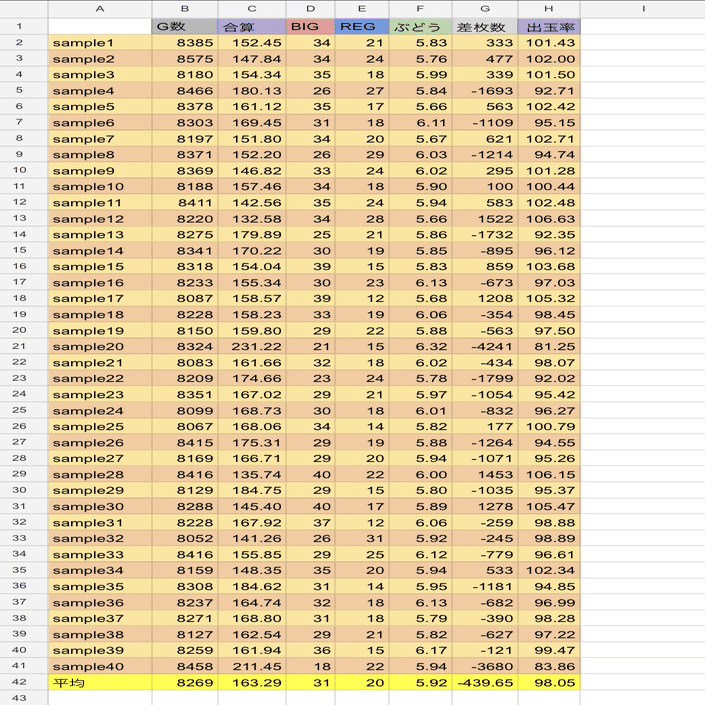Select G数 value 8575
Viewport: 705px width, 705px height.
pyautogui.click(x=185, y=59)
